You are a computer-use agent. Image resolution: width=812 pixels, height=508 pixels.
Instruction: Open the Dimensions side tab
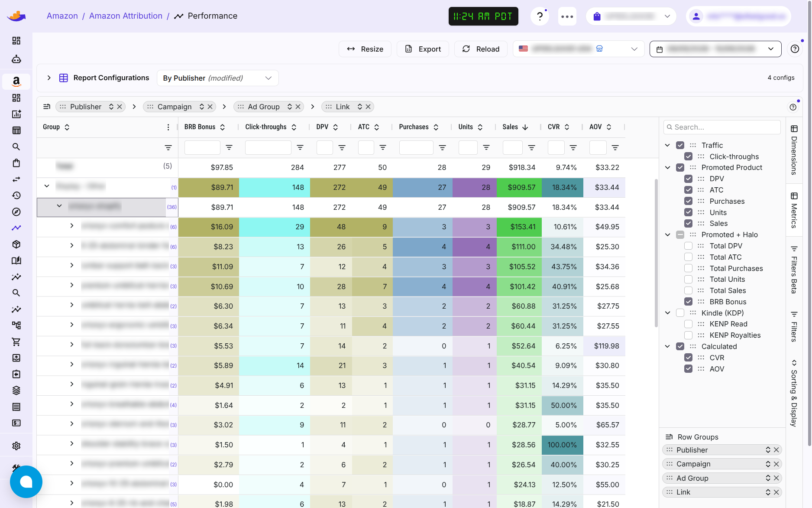[x=794, y=150]
